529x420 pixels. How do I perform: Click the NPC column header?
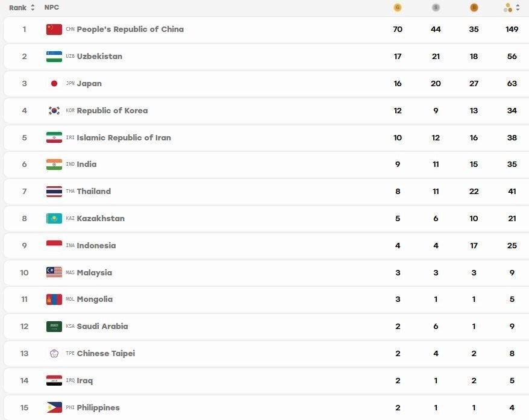coord(52,7)
